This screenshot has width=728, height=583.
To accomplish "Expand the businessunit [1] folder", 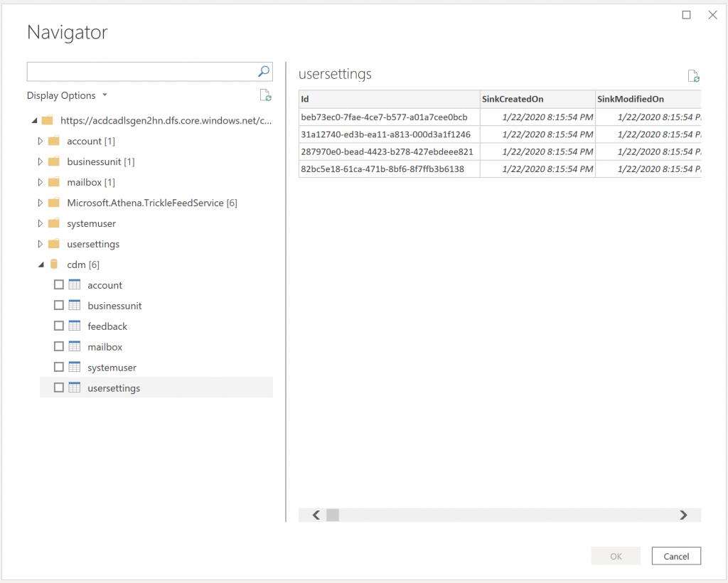I will point(41,161).
